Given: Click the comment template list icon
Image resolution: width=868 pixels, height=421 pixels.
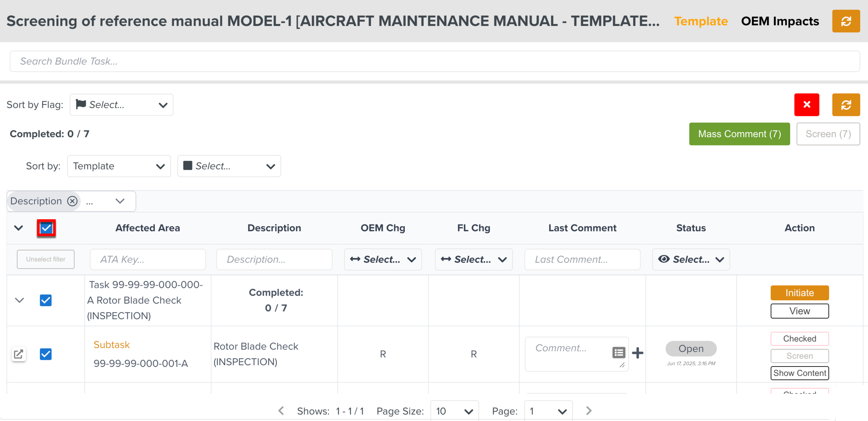Looking at the screenshot, I should click(x=618, y=353).
